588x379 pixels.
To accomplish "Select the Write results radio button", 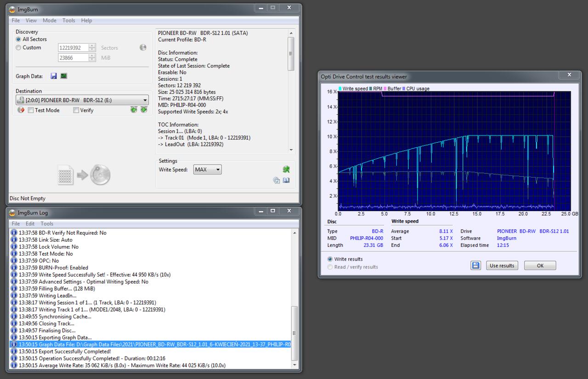I will (330, 259).
